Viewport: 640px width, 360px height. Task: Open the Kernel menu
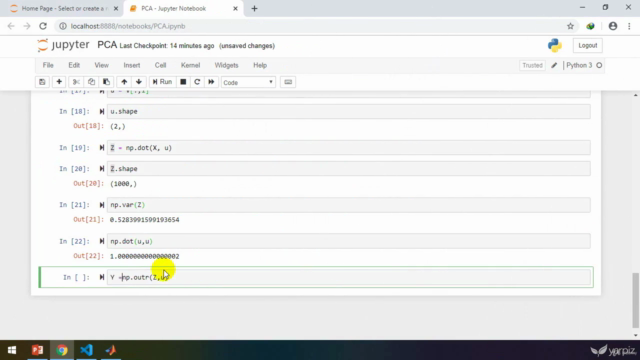tap(191, 65)
